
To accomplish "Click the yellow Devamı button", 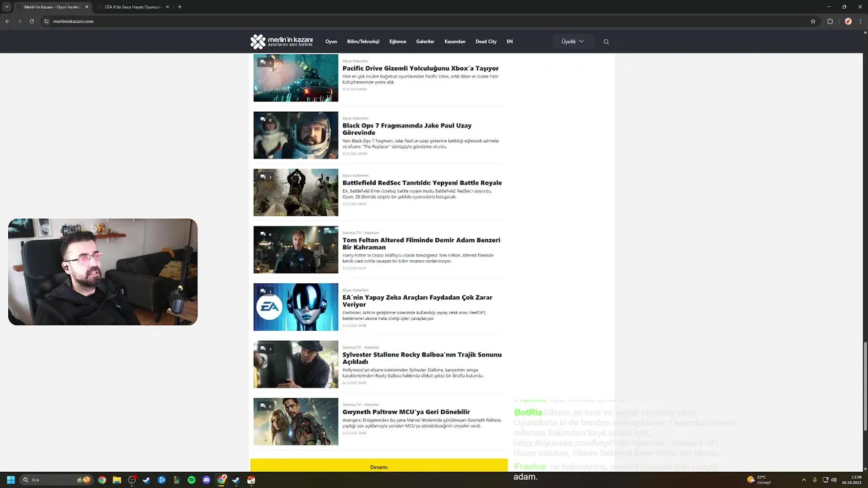I will (379, 466).
